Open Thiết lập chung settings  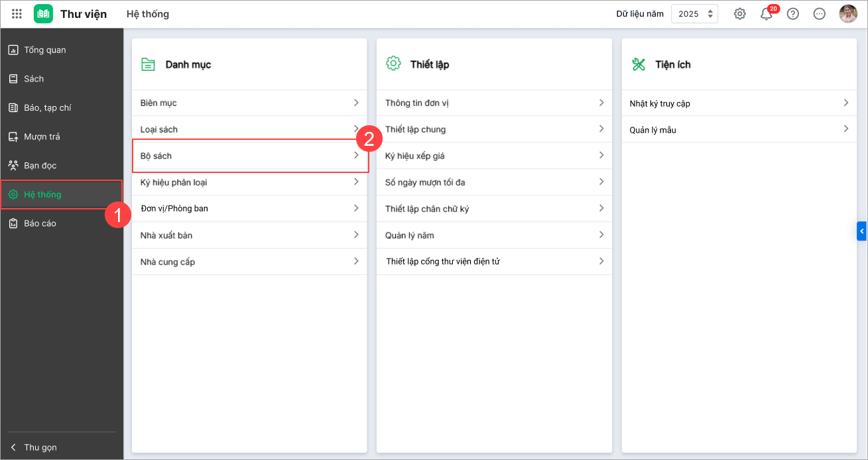click(494, 129)
